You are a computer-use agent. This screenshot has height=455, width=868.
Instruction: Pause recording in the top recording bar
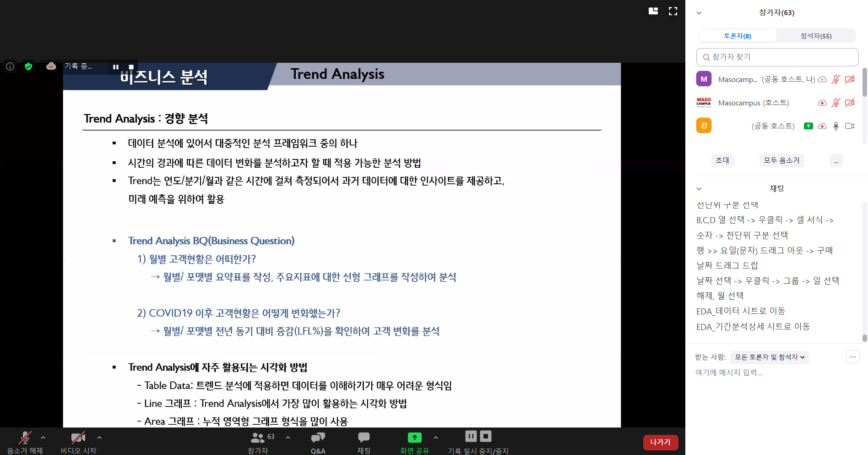(116, 67)
